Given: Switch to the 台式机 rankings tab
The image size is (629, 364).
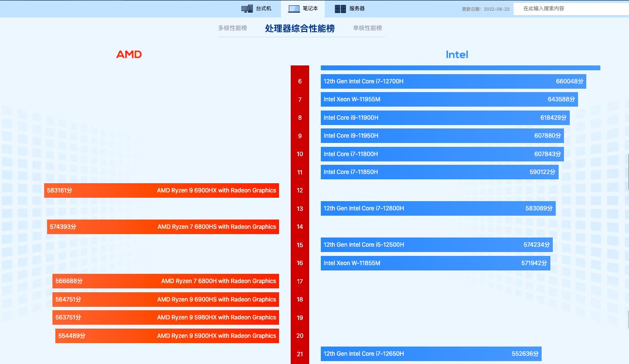Looking at the screenshot, I should point(257,8).
